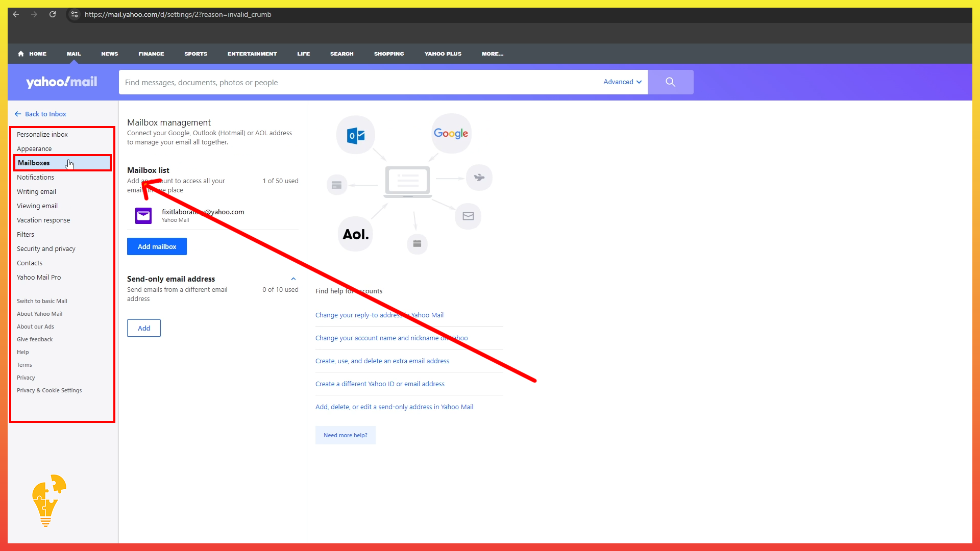Viewport: 980px width, 551px height.
Task: Open NEWS in the Yahoo navigation bar
Action: click(110, 54)
